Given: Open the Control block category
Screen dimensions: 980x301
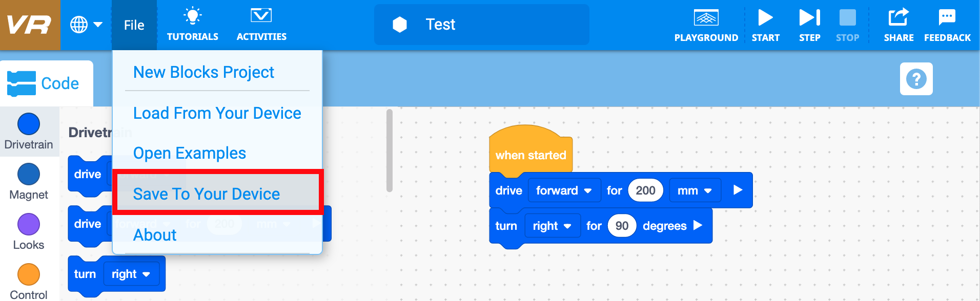Looking at the screenshot, I should (29, 281).
